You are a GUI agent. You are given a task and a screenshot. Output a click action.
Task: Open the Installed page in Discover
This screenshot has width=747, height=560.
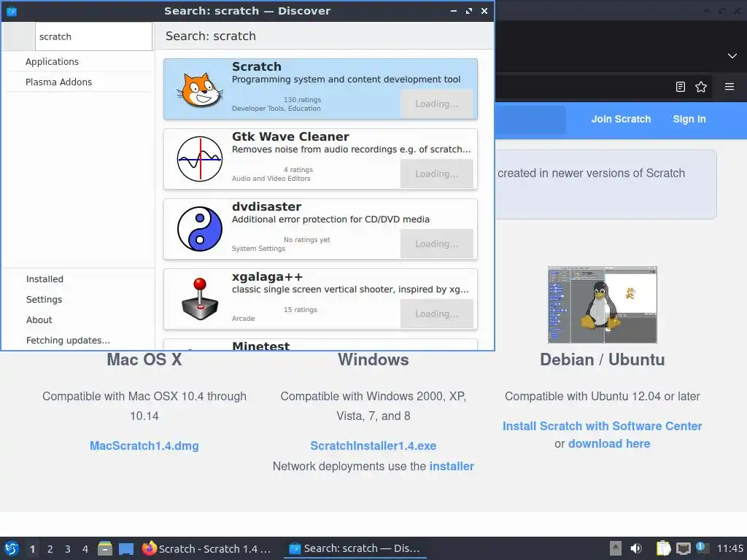(79, 279)
